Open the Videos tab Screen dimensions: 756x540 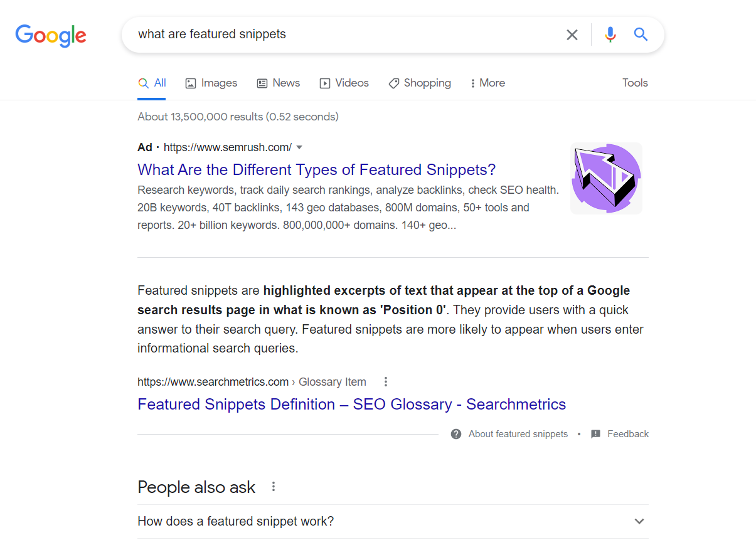(344, 83)
